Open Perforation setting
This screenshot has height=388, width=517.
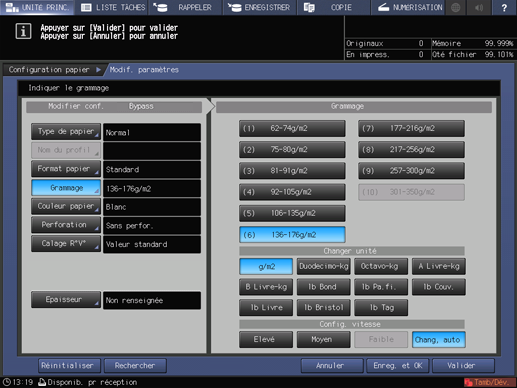[66, 225]
